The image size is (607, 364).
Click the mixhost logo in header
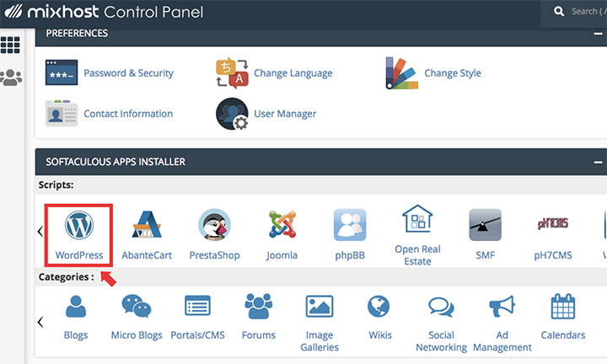point(104,12)
